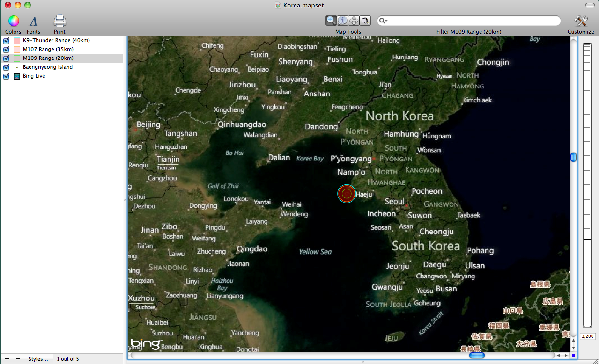
Task: Click the Print toolbar icon
Action: tap(59, 21)
